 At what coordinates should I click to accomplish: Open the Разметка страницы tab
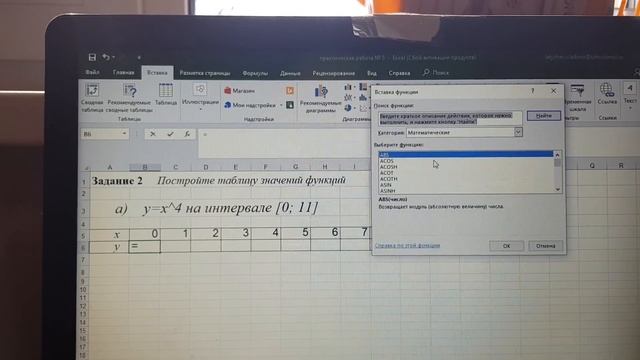(x=205, y=73)
